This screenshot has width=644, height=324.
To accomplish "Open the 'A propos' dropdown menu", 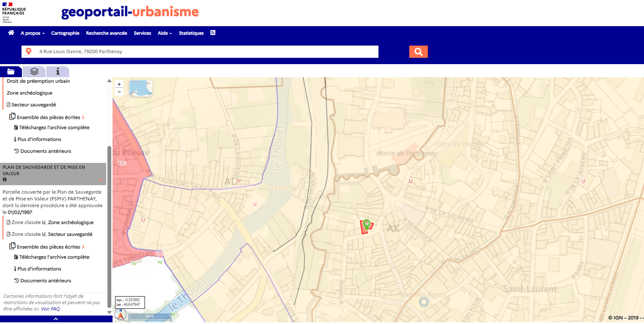I will [x=32, y=33].
